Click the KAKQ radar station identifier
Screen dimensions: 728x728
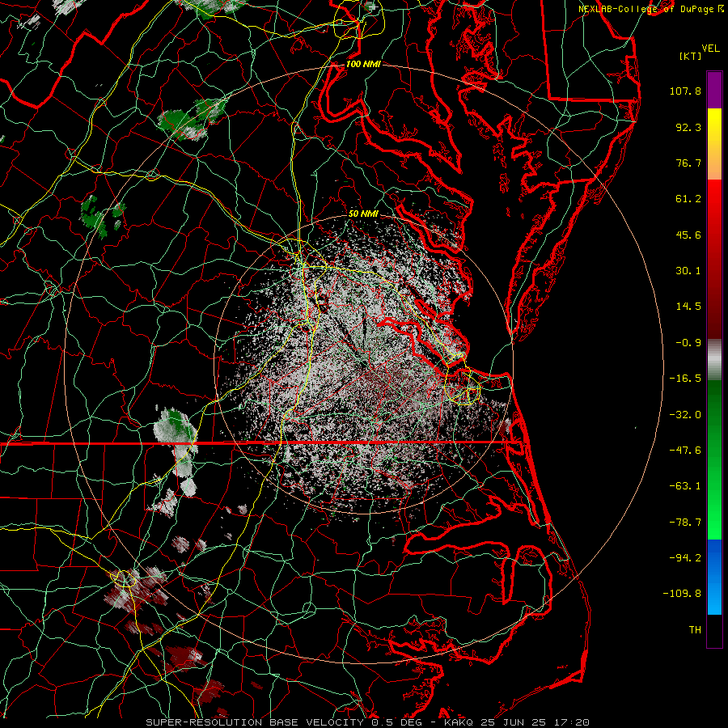[459, 722]
